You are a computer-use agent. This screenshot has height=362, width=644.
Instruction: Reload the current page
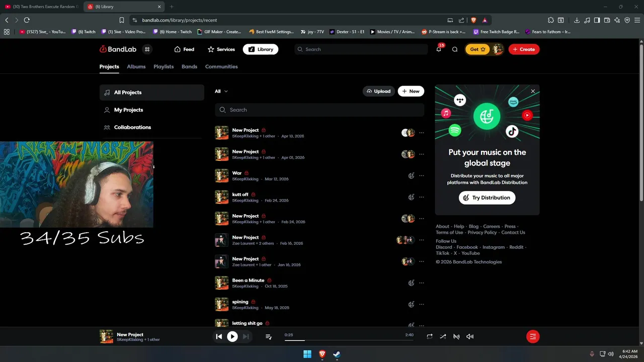tap(27, 20)
